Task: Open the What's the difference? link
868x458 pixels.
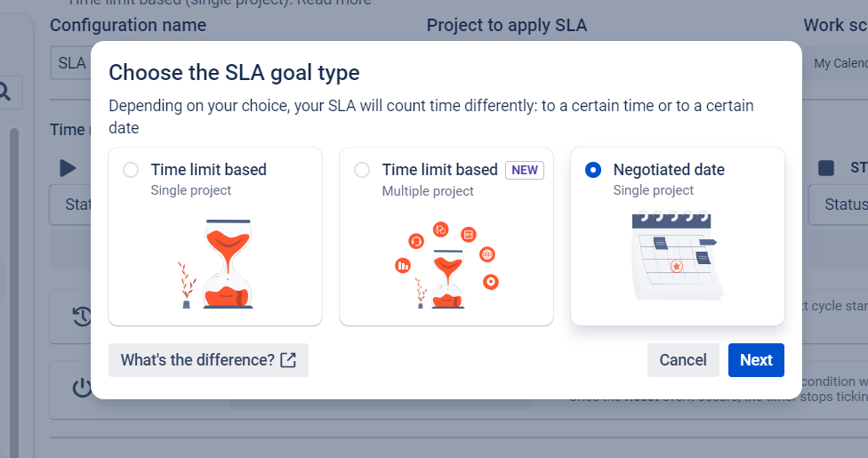Action: (208, 360)
